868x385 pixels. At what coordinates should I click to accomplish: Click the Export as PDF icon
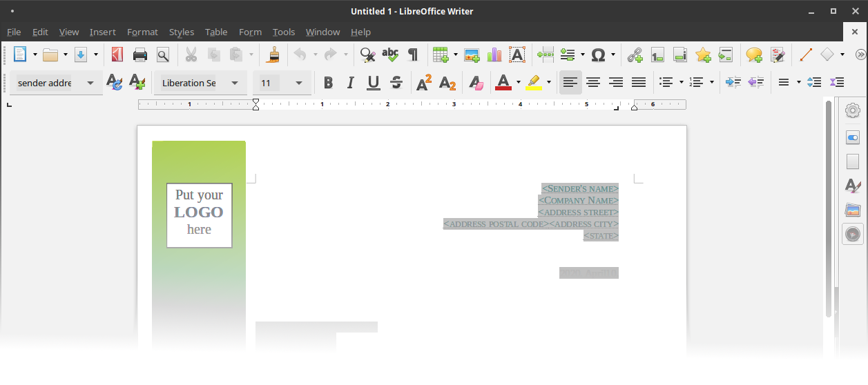pyautogui.click(x=117, y=55)
